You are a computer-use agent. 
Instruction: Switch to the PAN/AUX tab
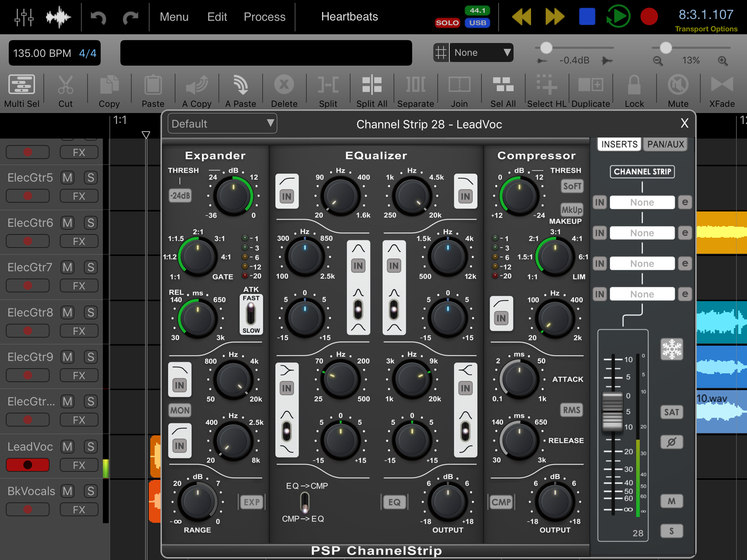click(665, 144)
